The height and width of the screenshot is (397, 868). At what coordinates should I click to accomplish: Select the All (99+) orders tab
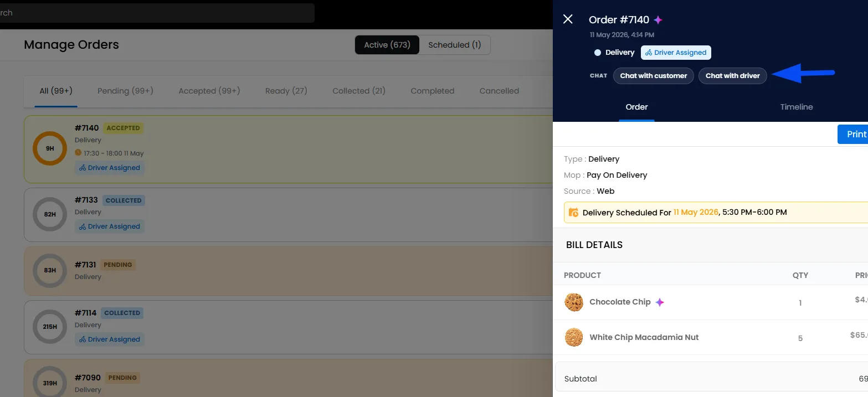(56, 91)
